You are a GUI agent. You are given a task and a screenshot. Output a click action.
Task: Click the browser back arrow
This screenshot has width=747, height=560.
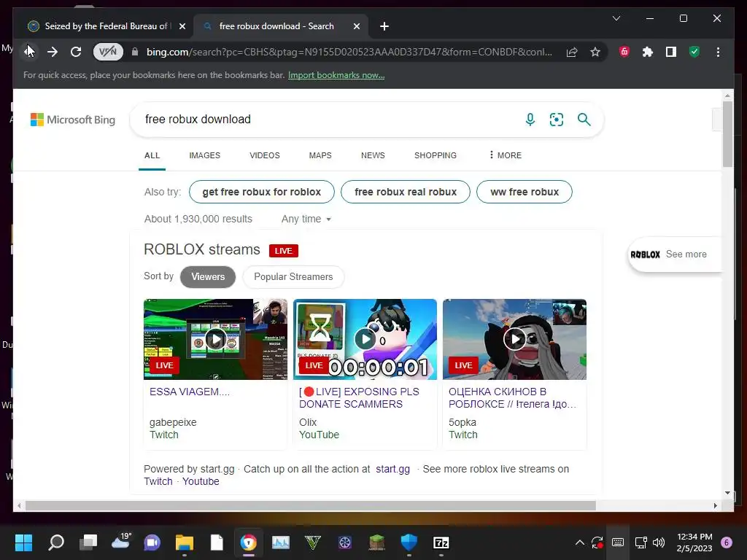point(28,52)
